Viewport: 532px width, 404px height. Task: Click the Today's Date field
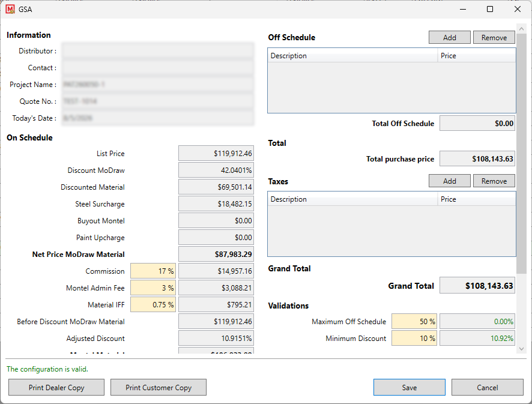coord(158,118)
